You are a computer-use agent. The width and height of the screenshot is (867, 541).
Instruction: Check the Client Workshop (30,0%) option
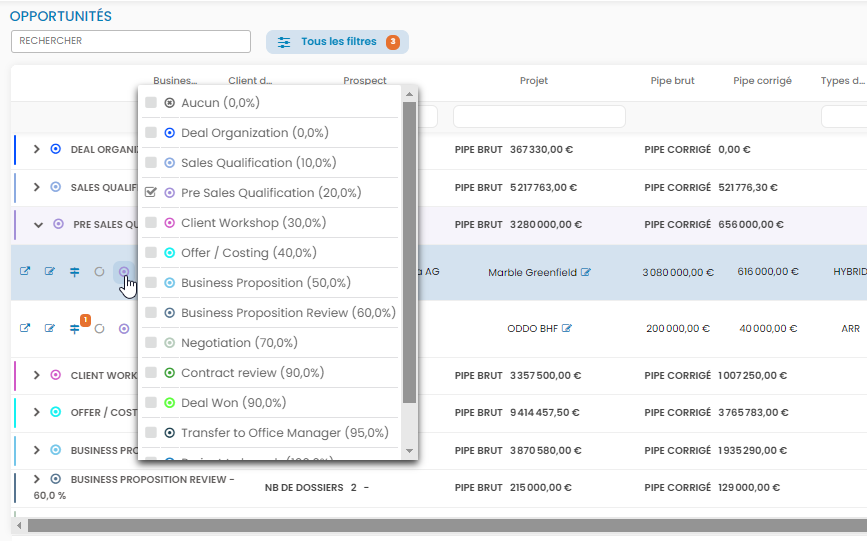(151, 223)
